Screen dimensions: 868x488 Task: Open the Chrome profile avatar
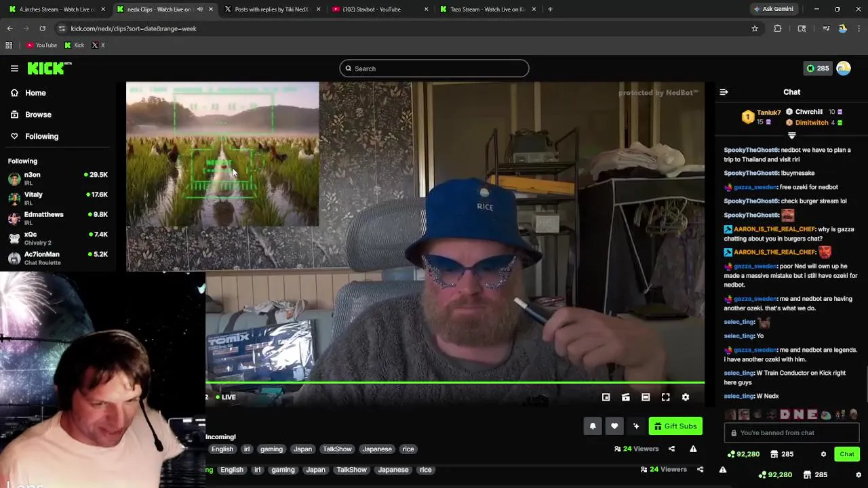pyautogui.click(x=842, y=28)
